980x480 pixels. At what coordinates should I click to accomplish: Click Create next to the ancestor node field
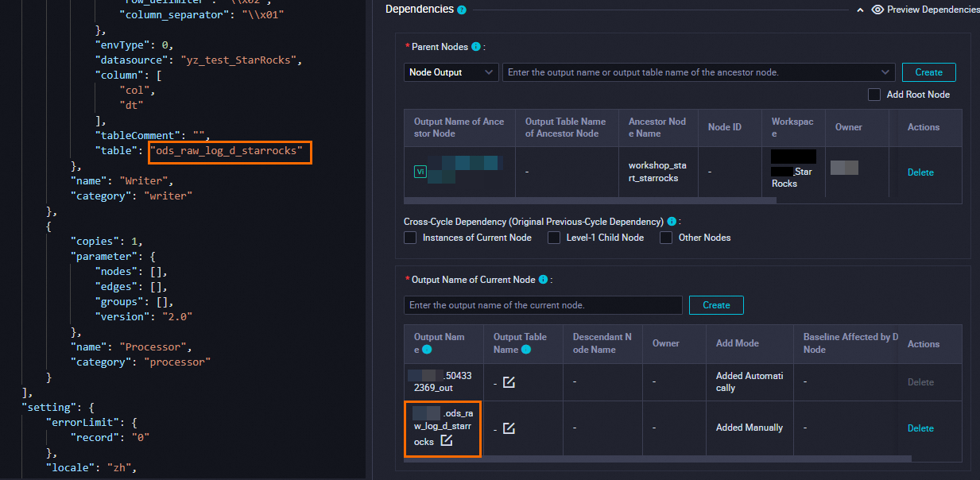point(928,72)
